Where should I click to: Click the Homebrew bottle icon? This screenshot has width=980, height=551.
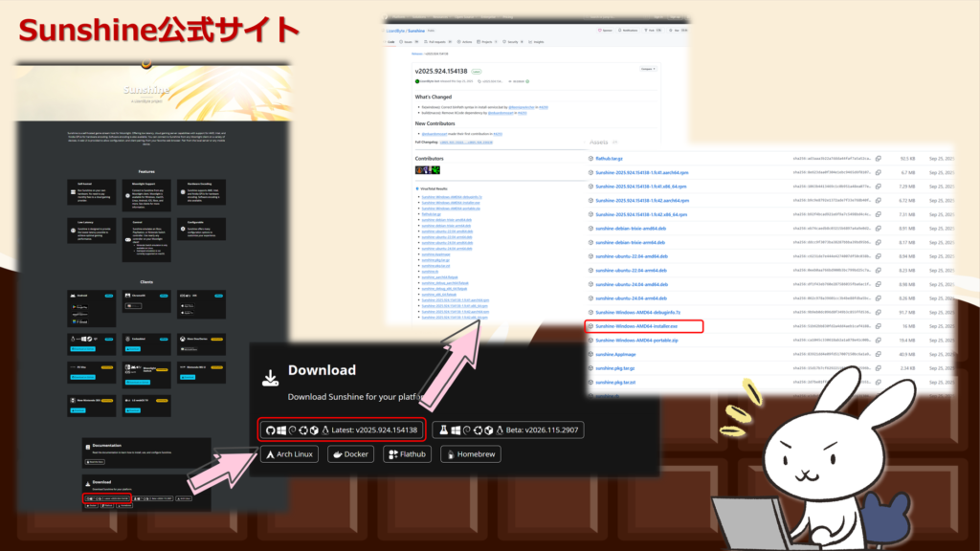451,453
